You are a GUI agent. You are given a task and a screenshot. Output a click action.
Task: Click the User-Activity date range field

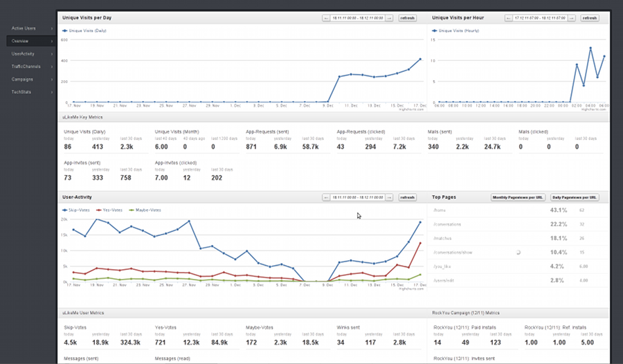click(x=358, y=197)
